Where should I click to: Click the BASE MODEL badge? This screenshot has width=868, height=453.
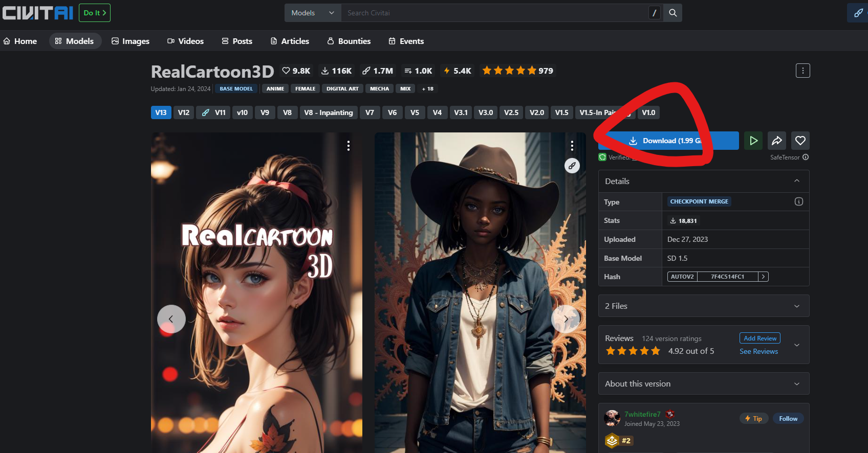(x=236, y=89)
